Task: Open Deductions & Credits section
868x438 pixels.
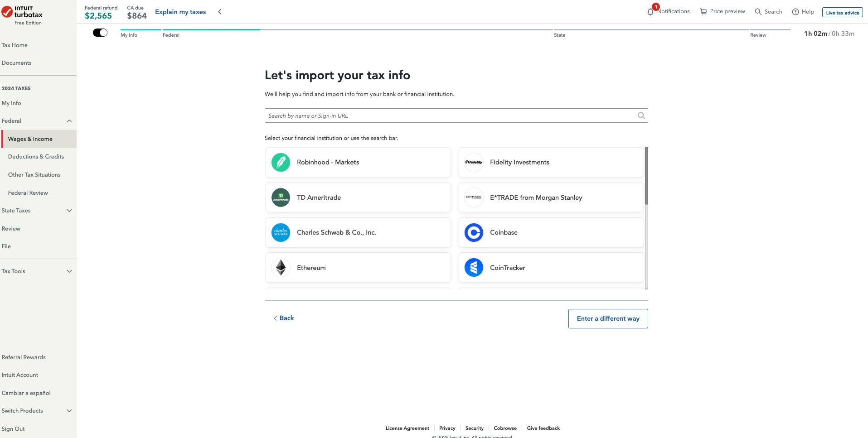Action: tap(36, 157)
